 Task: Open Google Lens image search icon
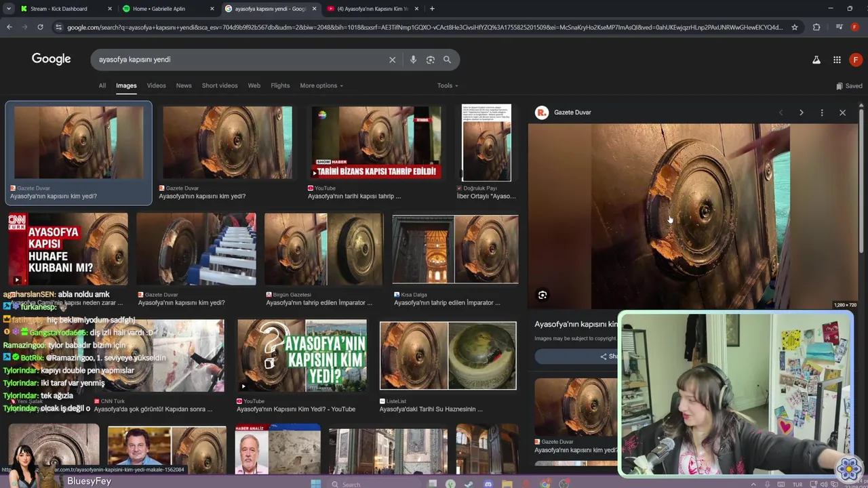[430, 60]
